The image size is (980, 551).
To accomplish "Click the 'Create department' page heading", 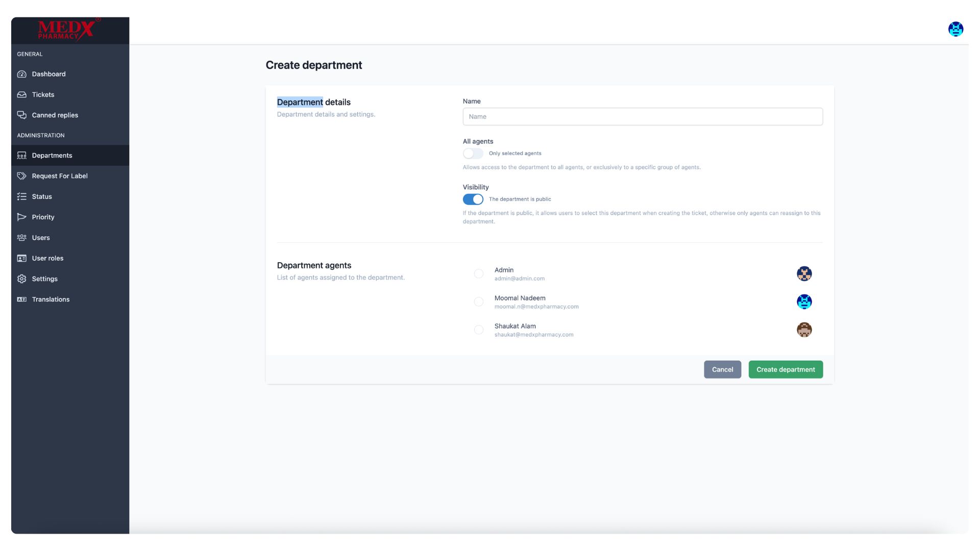I will 313,65.
